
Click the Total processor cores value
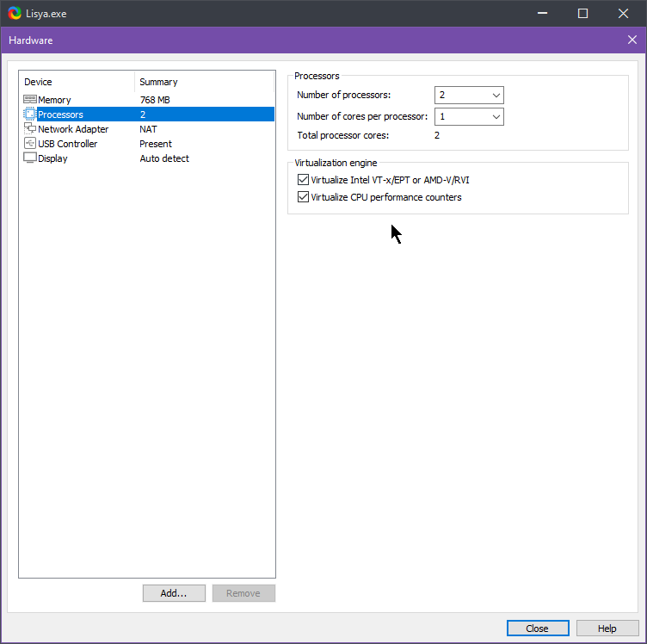[x=437, y=135]
